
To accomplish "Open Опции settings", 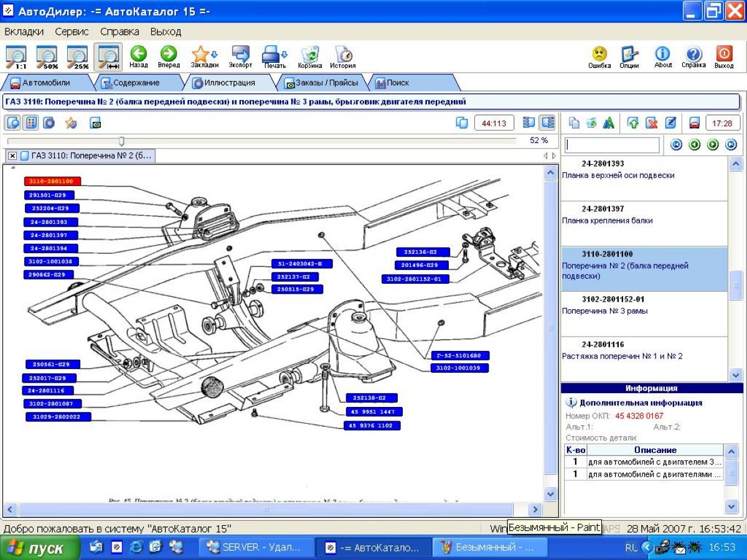I will 629,57.
